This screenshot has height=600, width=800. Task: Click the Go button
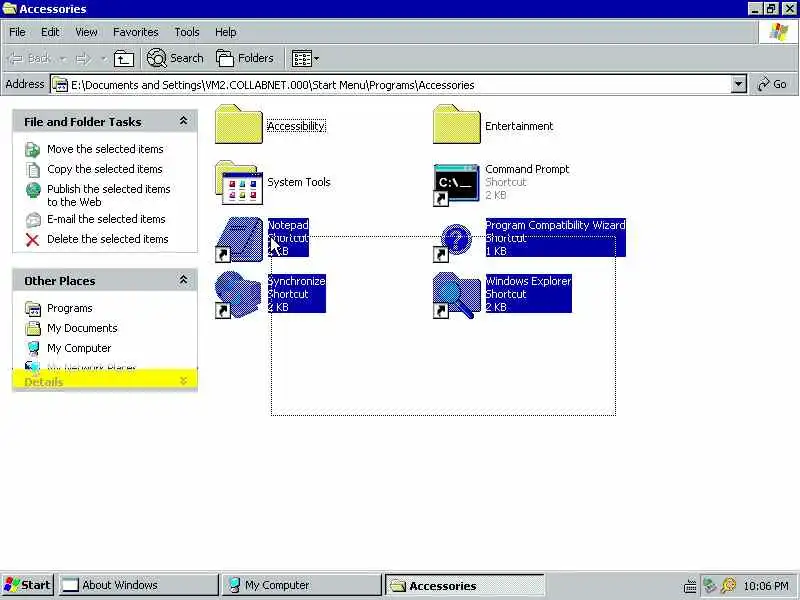772,84
